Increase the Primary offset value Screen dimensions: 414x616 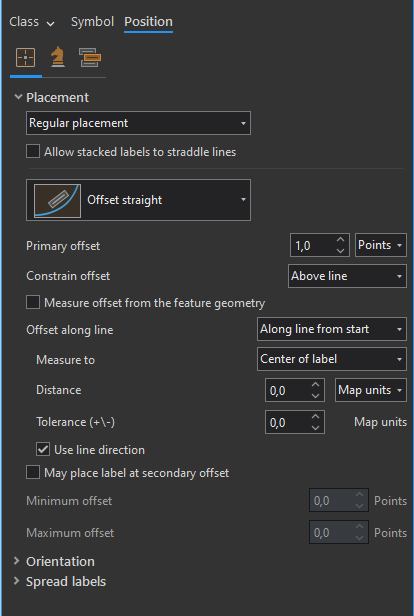(341, 240)
